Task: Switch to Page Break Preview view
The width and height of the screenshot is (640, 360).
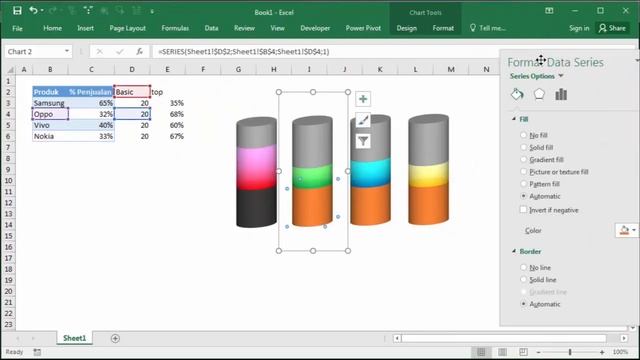Action: coord(523,352)
